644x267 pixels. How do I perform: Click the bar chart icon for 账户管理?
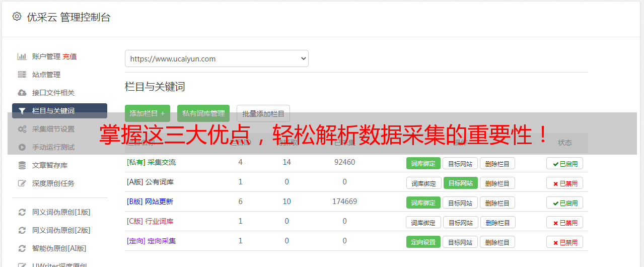[22, 56]
